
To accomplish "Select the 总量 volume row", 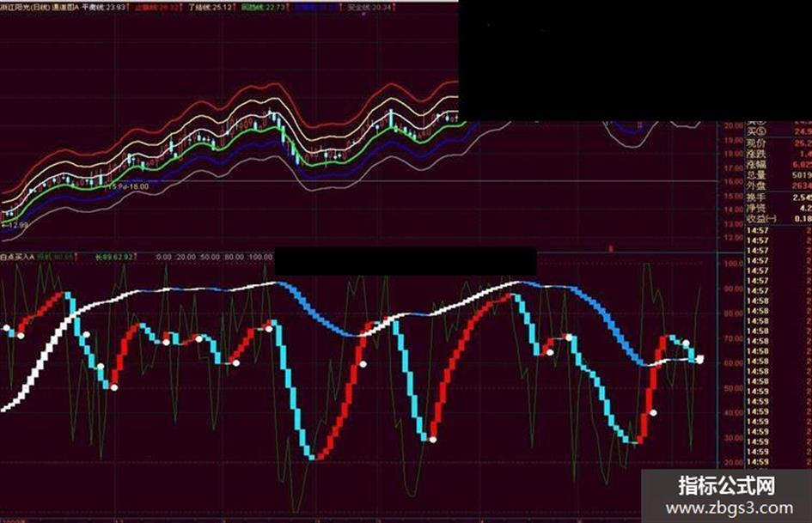I will tap(778, 175).
